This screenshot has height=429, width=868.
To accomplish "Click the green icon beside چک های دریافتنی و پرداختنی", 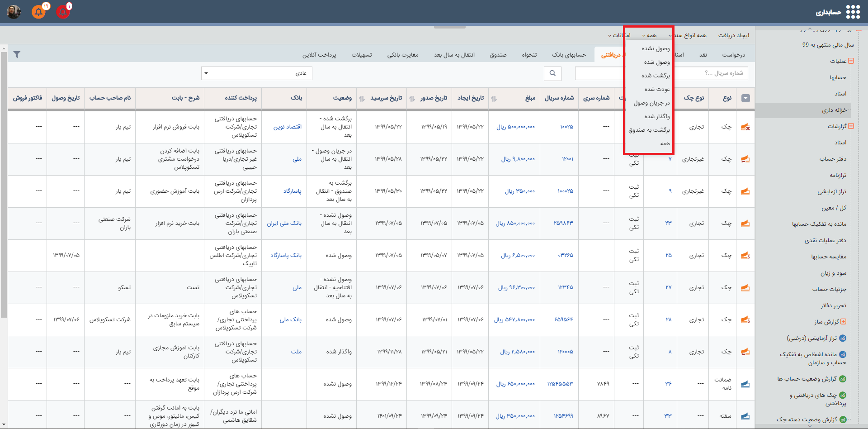I will tap(843, 395).
